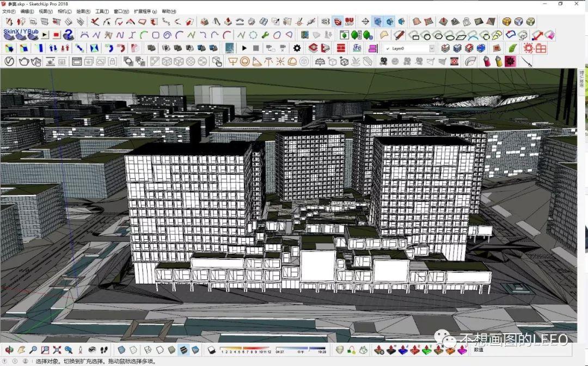The image size is (588, 366).
Task: Select the Look Around eye tool
Action: coord(92,350)
